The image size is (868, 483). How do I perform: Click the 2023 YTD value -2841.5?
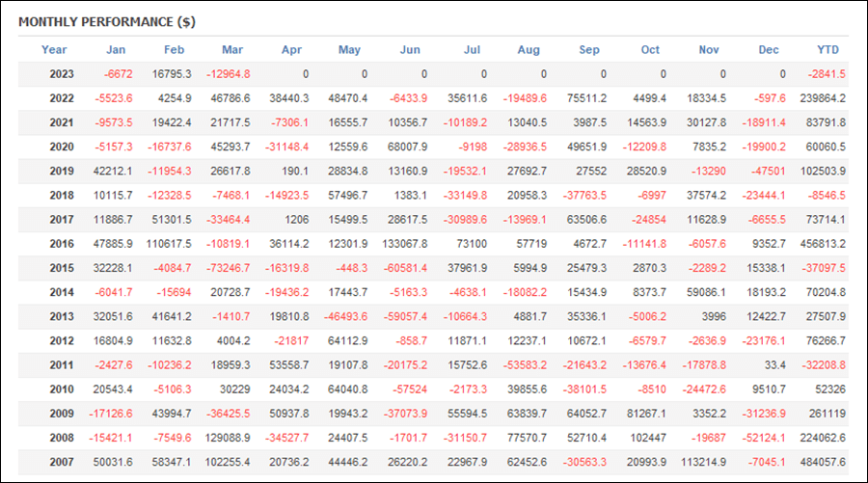tap(827, 74)
